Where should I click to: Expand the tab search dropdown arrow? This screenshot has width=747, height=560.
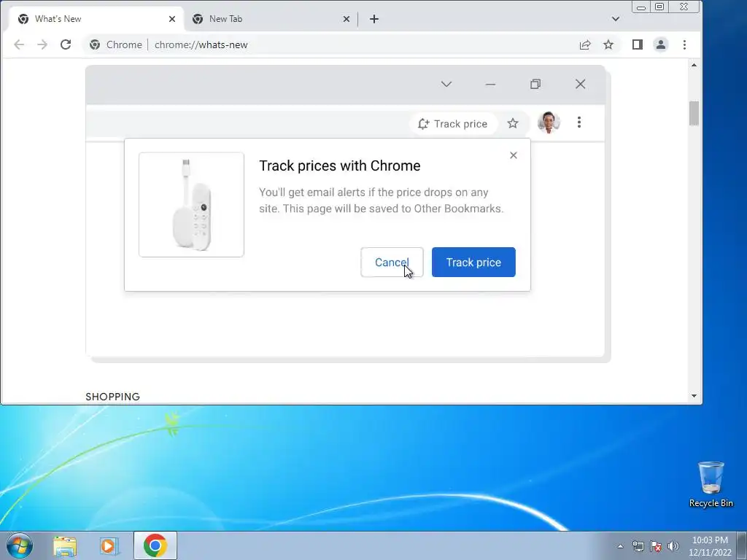coord(616,19)
